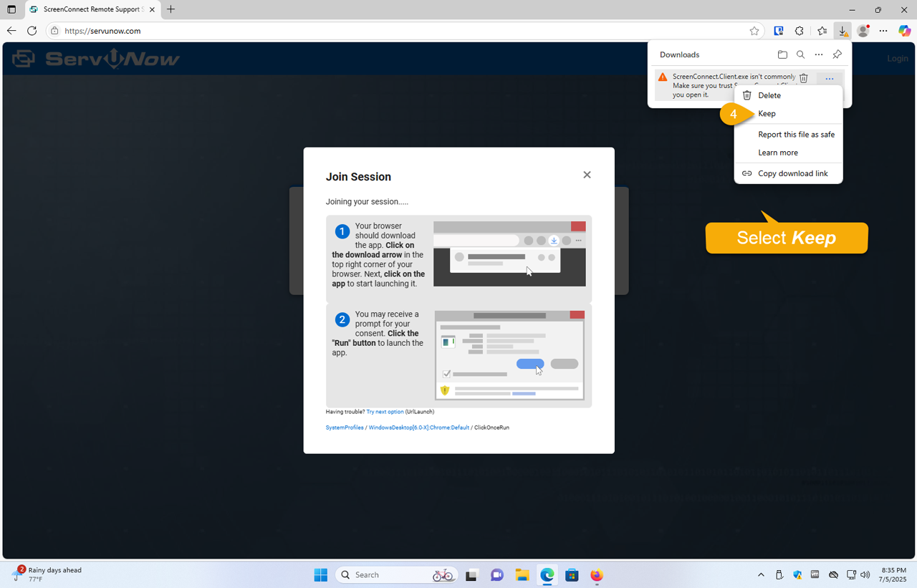This screenshot has height=588, width=917.
Task: Search downloads with magnifier icon
Action: (801, 54)
